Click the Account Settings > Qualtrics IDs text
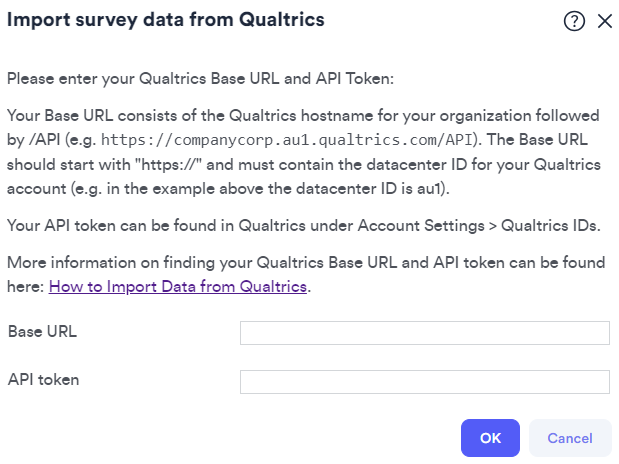This screenshot has height=464, width=619. [479, 226]
